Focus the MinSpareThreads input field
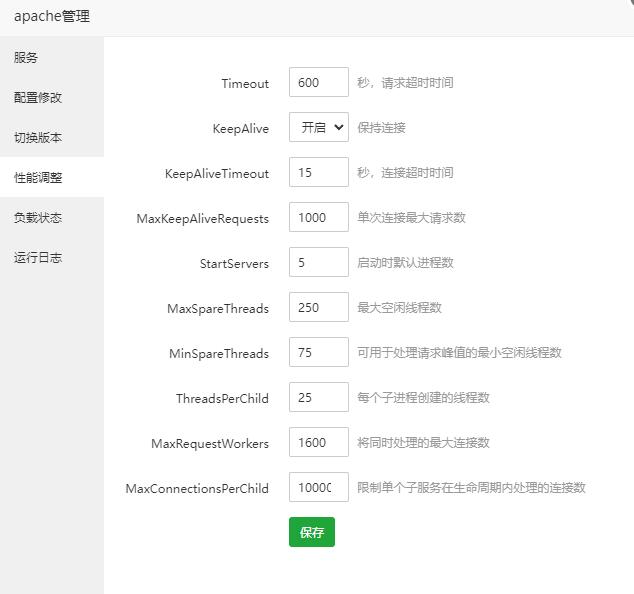The width and height of the screenshot is (634, 594). 319,352
